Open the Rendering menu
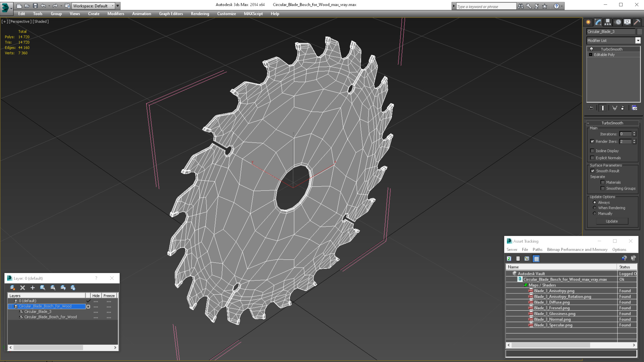 click(200, 14)
